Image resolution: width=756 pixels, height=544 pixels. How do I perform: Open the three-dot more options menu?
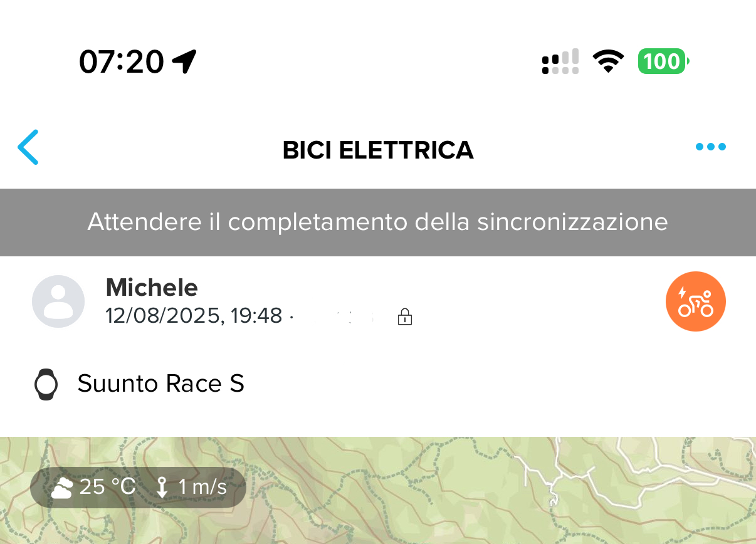711,147
